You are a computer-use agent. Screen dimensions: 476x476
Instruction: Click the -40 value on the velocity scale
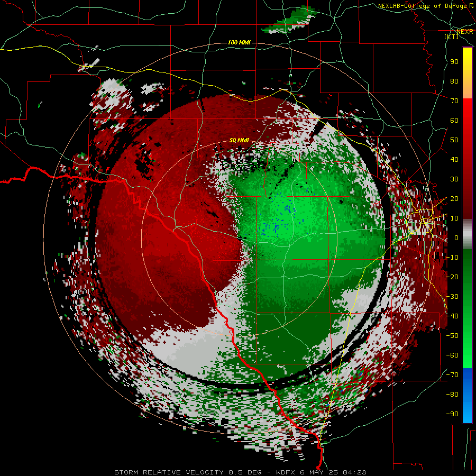[452, 316]
